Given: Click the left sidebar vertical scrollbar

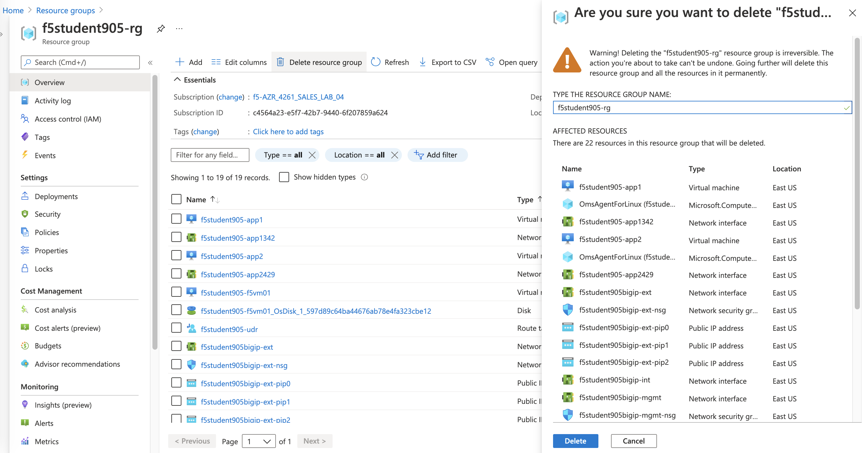Looking at the screenshot, I should coord(155,212).
